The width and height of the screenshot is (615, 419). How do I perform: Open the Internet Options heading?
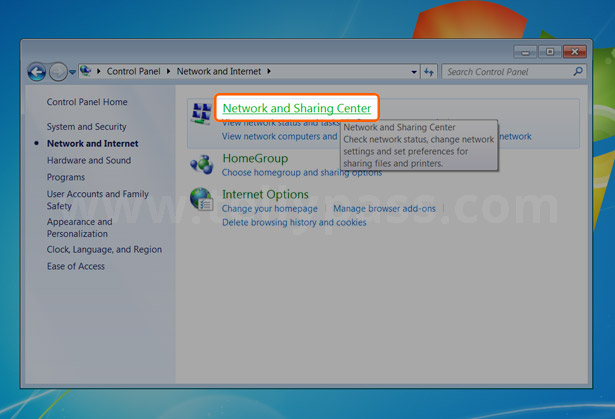pos(266,194)
